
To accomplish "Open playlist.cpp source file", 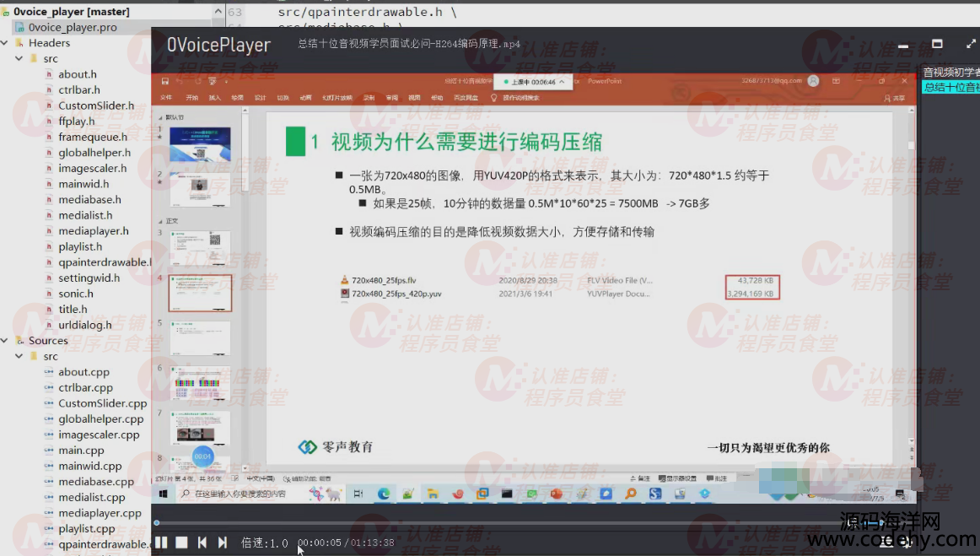I will [86, 528].
